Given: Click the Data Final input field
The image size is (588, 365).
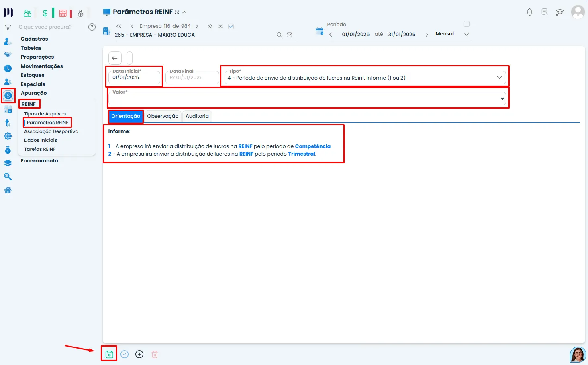Looking at the screenshot, I should click(192, 78).
